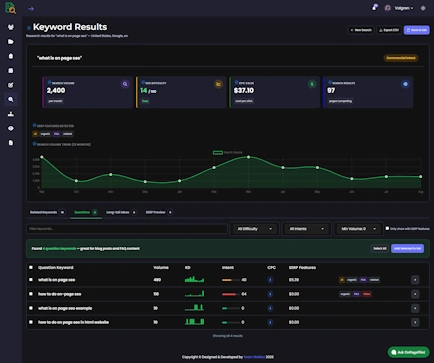This screenshot has width=434, height=363.
Task: Click round icon on Search Results card
Action: pos(405,84)
